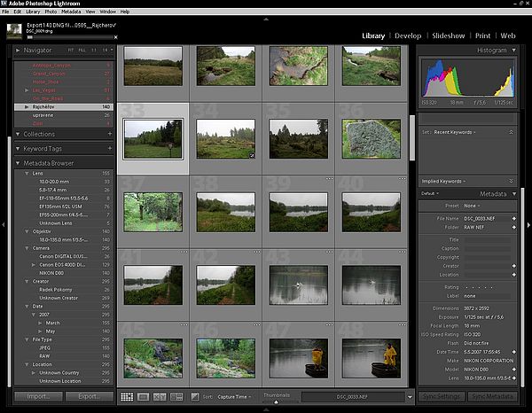Screen dimensions: 532x413
Task: Open the Sort Capture Time dropdown
Action: click(x=234, y=397)
